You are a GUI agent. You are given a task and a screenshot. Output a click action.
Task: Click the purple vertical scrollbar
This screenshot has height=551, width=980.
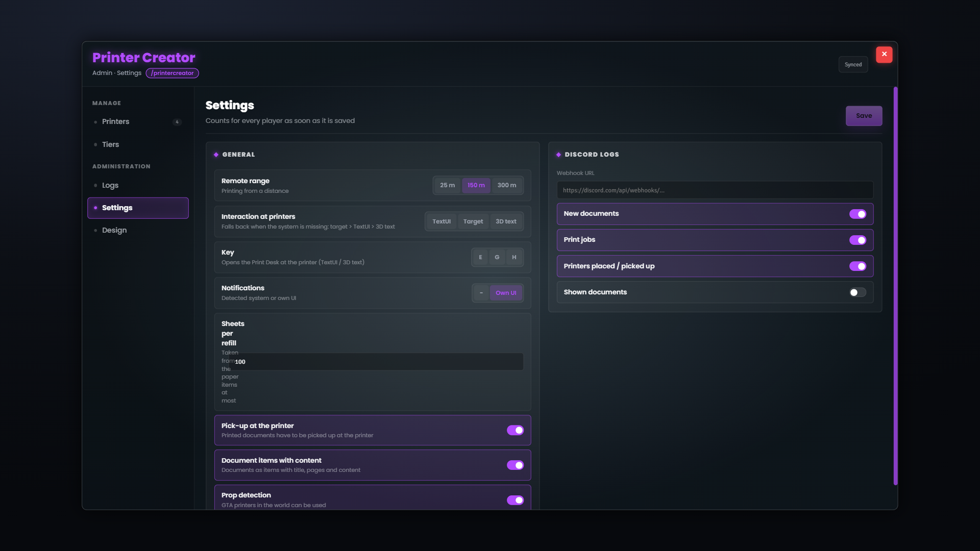click(895, 286)
